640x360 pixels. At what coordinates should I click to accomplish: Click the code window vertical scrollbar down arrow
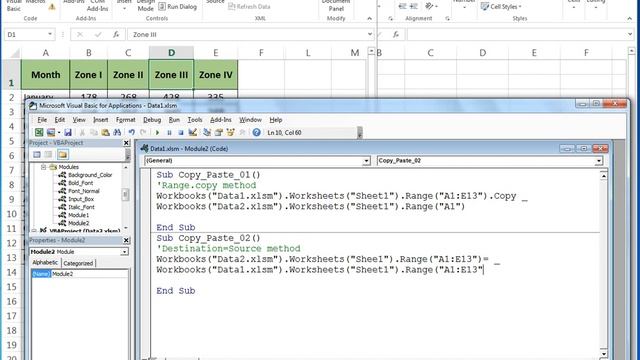click(603, 353)
